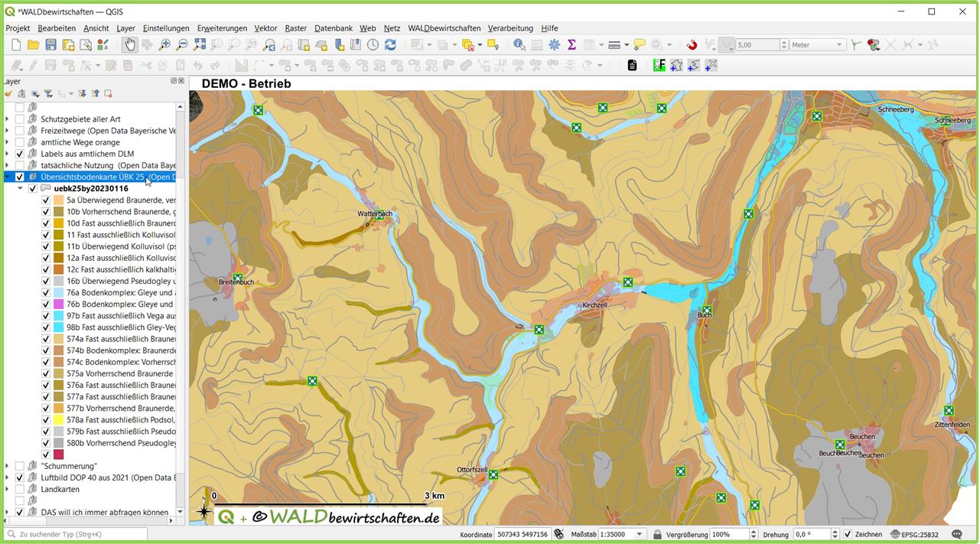Screen dimensions: 980x544
Task: Activate the Identify Features tool
Action: click(519, 45)
